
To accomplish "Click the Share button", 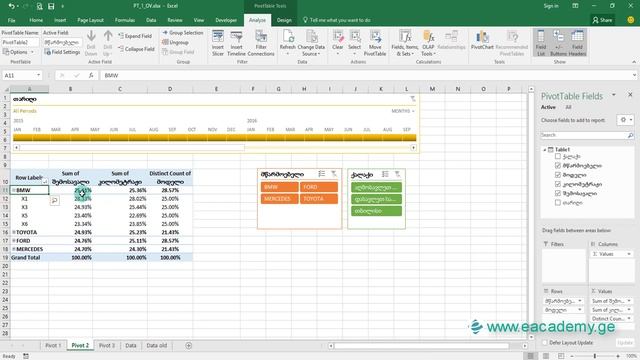I will [602, 20].
